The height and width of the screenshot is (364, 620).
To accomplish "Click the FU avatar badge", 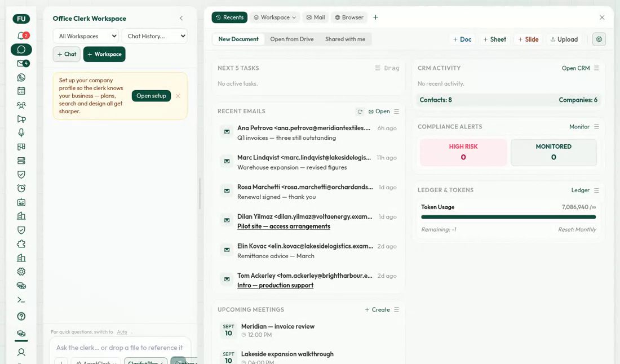I will tap(21, 19).
